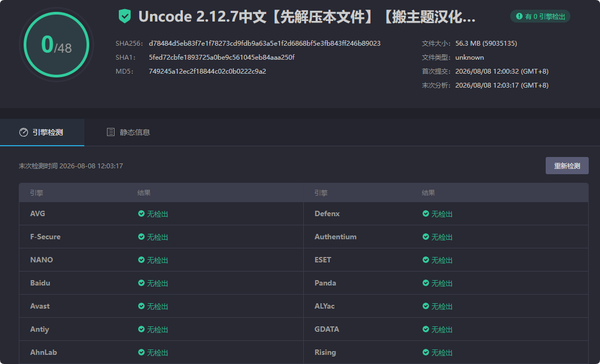This screenshot has height=364, width=600.
Task: Click the 有 0 引擎检出 badge
Action: click(x=540, y=17)
